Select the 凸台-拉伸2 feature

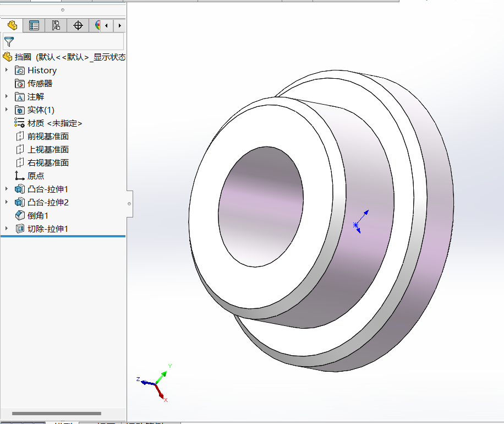48,202
